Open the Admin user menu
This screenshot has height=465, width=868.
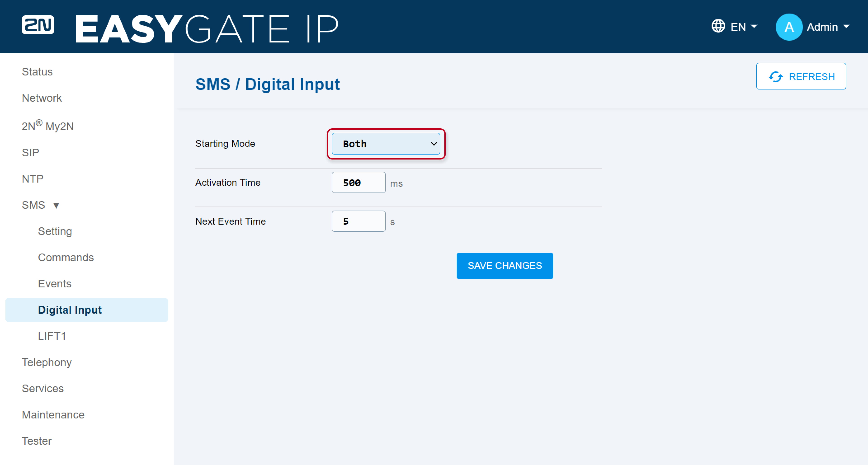[812, 27]
